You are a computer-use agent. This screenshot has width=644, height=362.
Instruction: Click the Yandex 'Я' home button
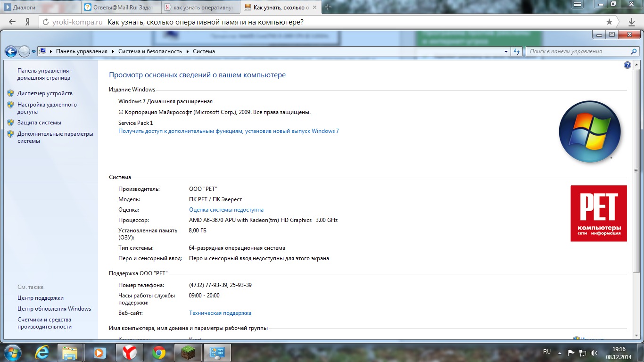click(x=28, y=22)
